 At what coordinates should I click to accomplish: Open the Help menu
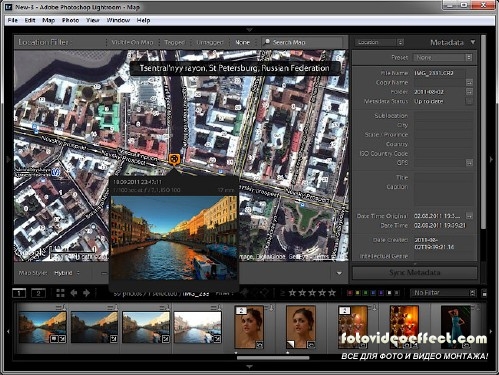pos(143,20)
